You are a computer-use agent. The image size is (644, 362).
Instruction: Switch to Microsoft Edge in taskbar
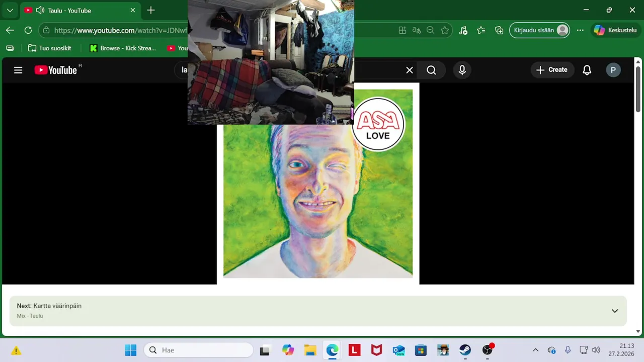332,350
